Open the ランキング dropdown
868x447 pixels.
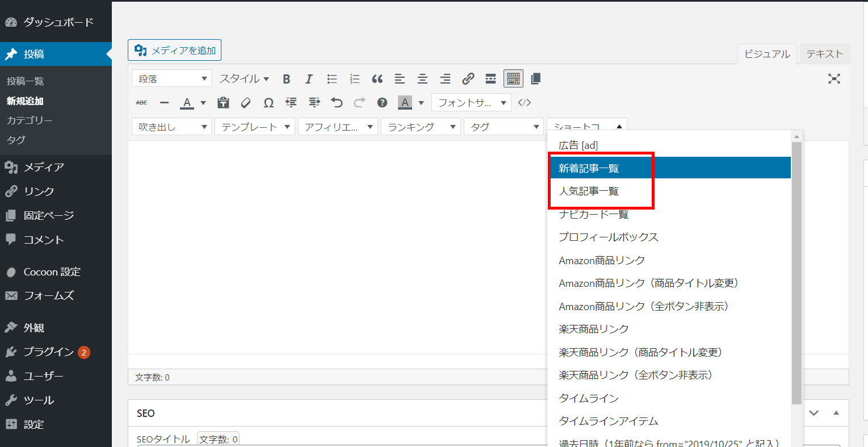click(420, 127)
